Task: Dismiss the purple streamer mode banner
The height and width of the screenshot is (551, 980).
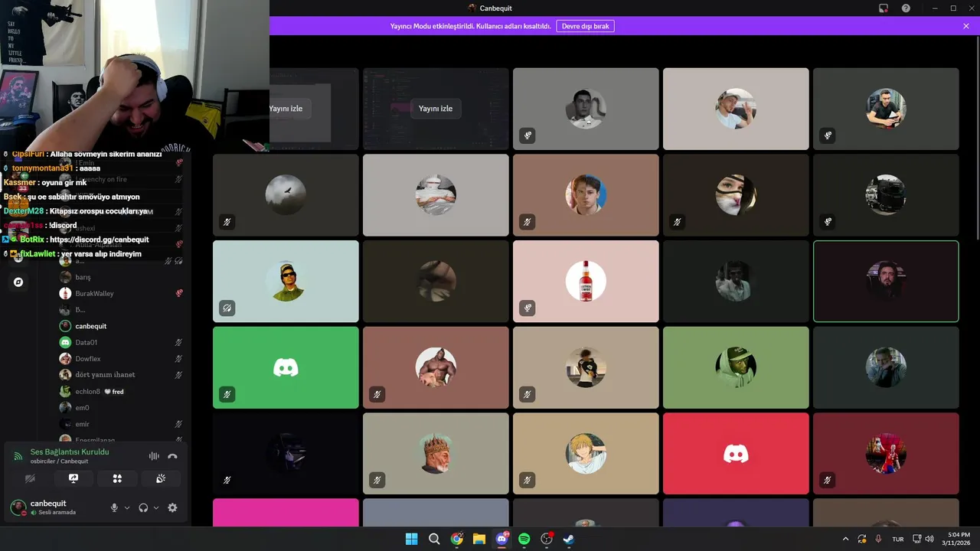Action: click(x=966, y=26)
